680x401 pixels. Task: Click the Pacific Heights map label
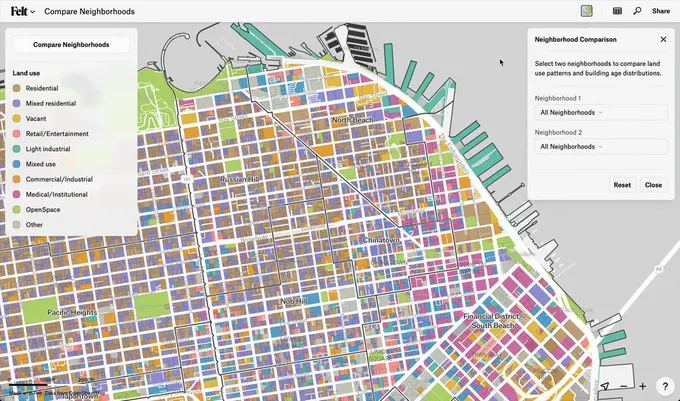coord(72,312)
